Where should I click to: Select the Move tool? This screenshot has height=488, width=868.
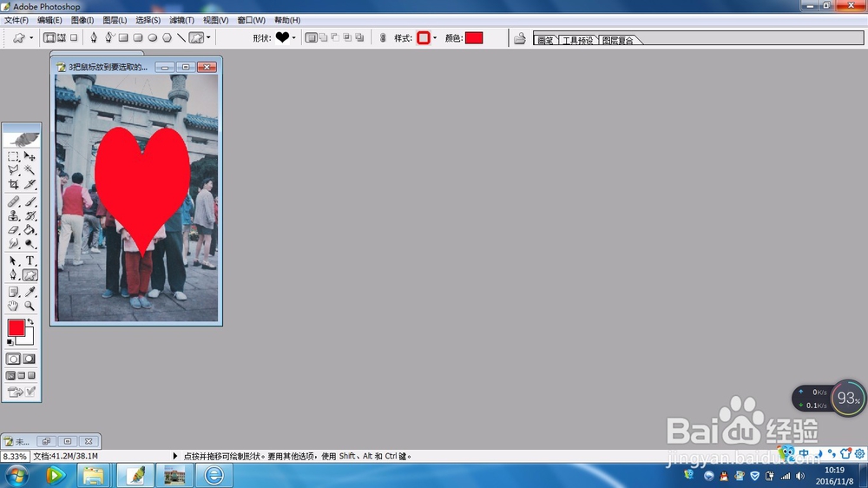[x=30, y=157]
